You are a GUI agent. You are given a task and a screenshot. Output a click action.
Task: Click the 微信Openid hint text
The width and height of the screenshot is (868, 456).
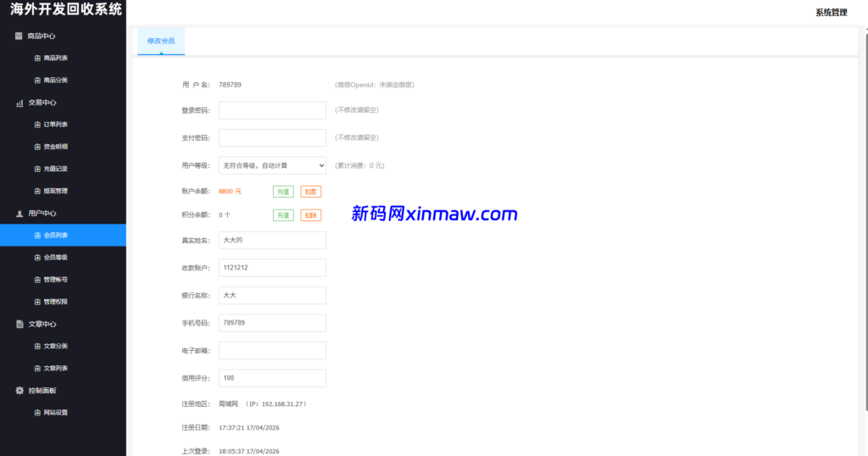[374, 85]
